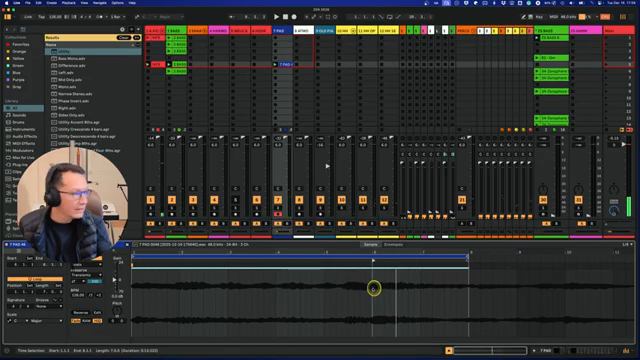Open the clip scale root C dropdown
640x360 pixels.
21,321
